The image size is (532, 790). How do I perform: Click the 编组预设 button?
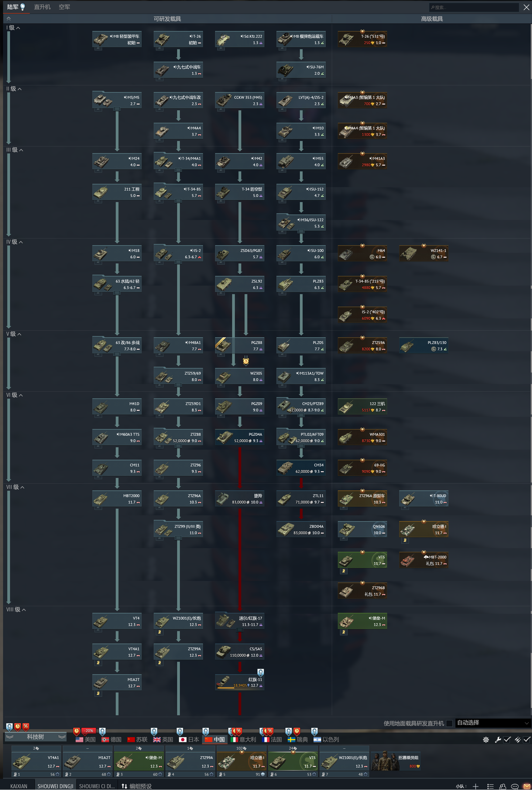137,786
